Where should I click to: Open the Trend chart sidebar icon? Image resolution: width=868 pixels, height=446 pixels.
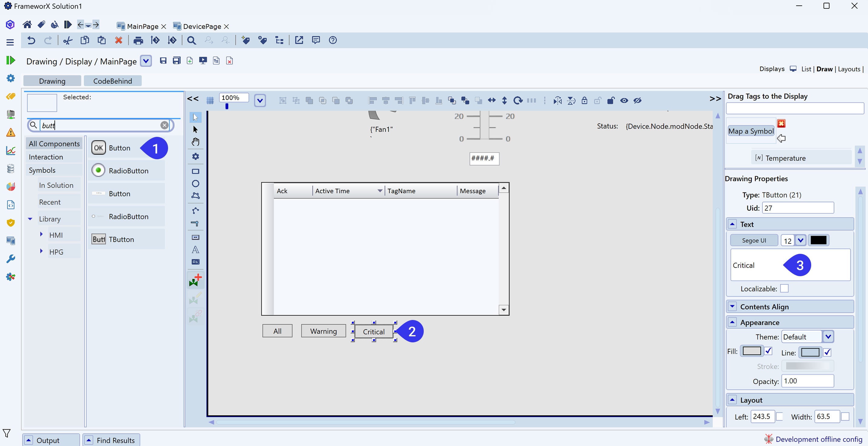coord(11,150)
